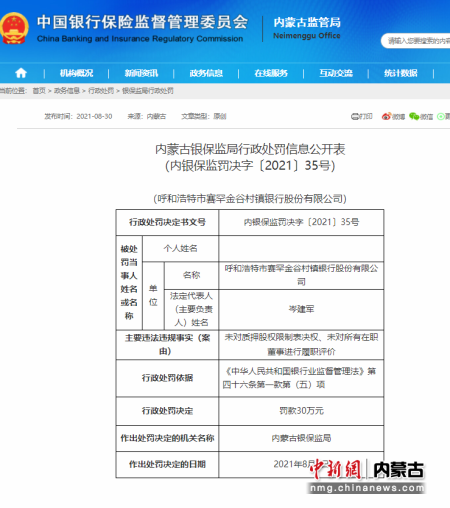Click the search input field at top right
The height and width of the screenshot is (508, 450).
416,41
